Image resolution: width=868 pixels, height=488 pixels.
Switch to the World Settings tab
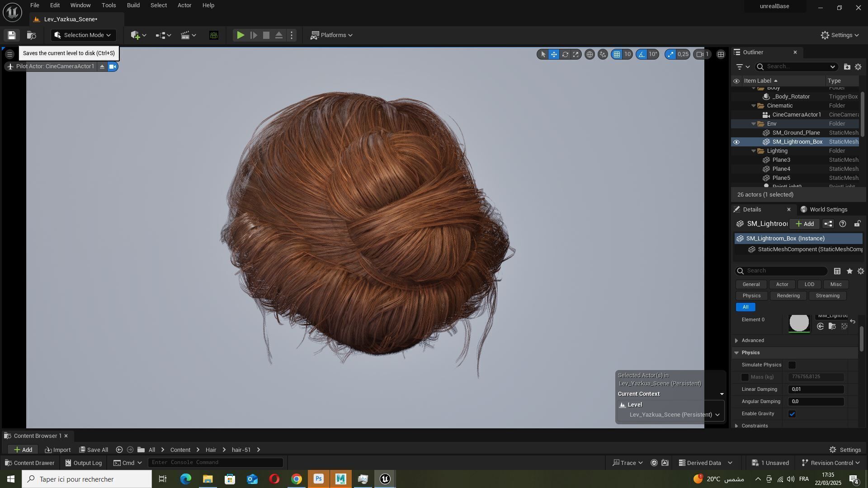point(824,210)
